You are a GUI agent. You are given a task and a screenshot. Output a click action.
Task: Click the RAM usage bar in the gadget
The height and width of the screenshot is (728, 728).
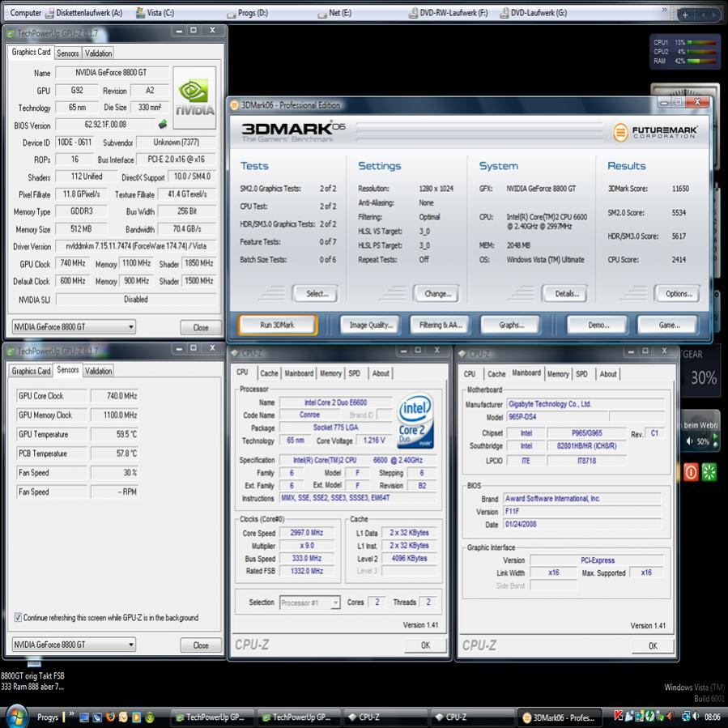(701, 61)
